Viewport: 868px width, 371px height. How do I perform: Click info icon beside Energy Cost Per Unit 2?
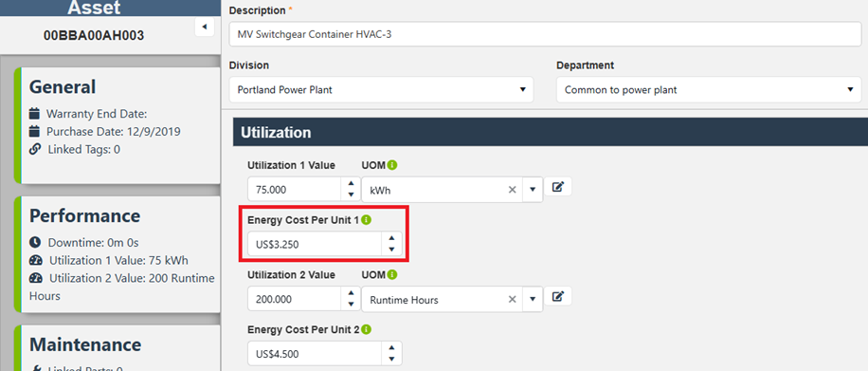[367, 330]
